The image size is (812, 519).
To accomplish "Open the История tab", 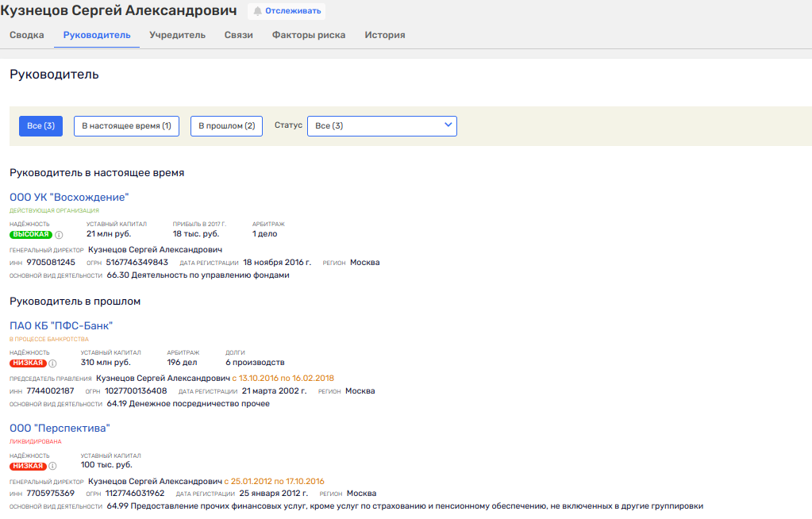I will coord(385,35).
